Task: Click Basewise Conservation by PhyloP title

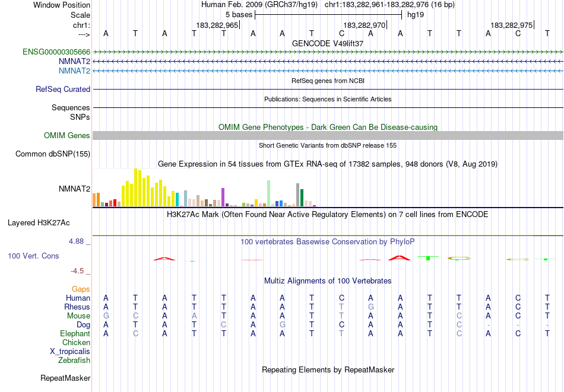Action: point(328,242)
